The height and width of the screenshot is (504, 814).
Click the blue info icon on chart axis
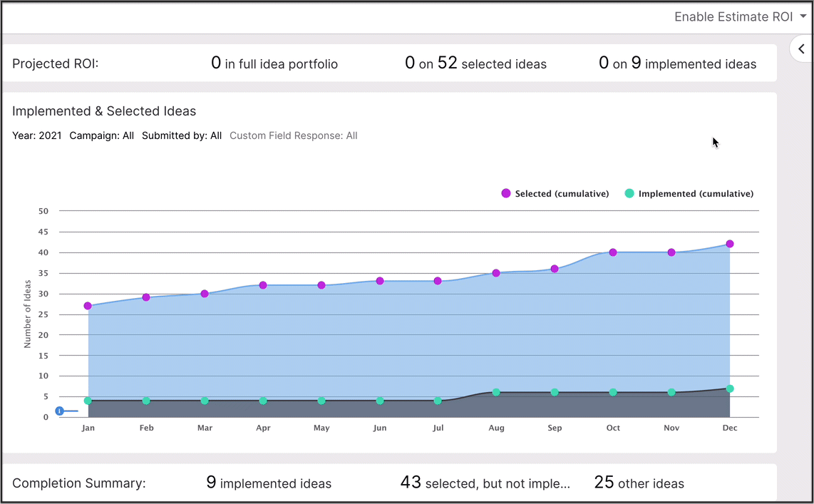pyautogui.click(x=60, y=411)
